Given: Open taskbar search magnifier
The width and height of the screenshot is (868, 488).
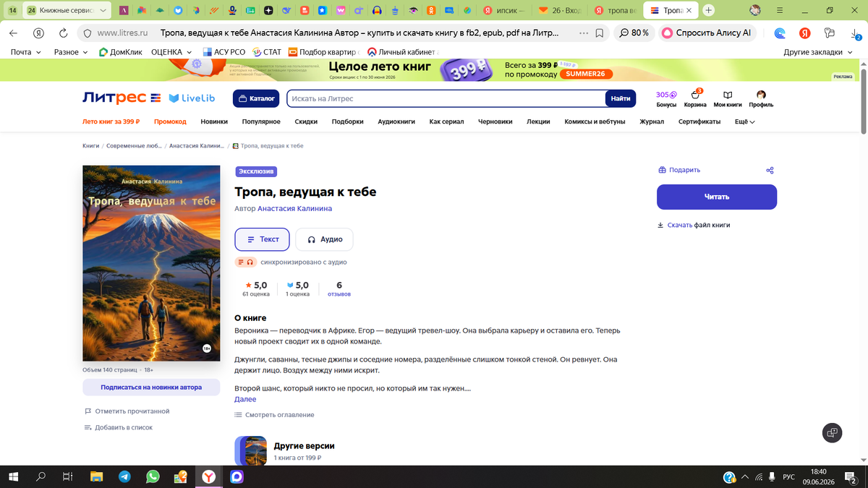Looking at the screenshot, I should click(41, 477).
